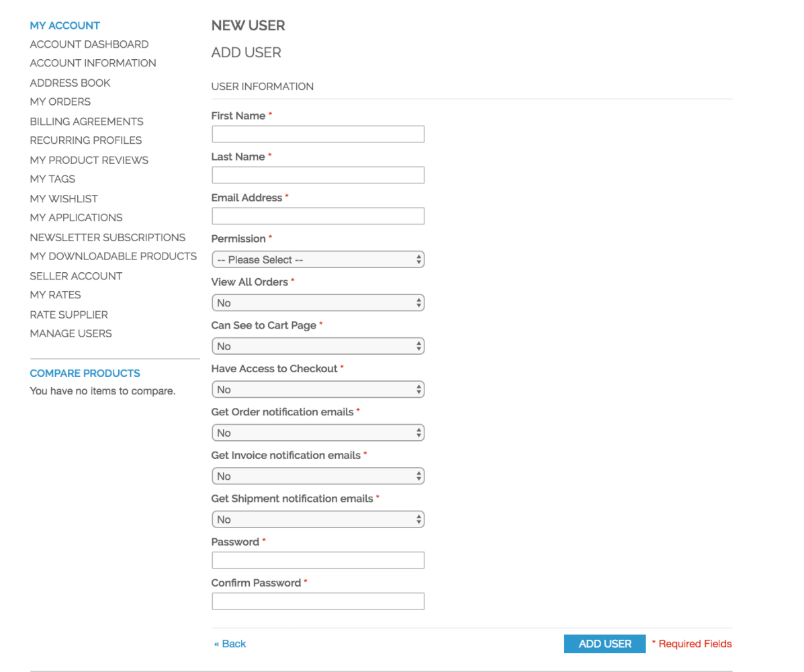The width and height of the screenshot is (804, 672).
Task: Expand the View All Orders dropdown
Action: pyautogui.click(x=318, y=303)
